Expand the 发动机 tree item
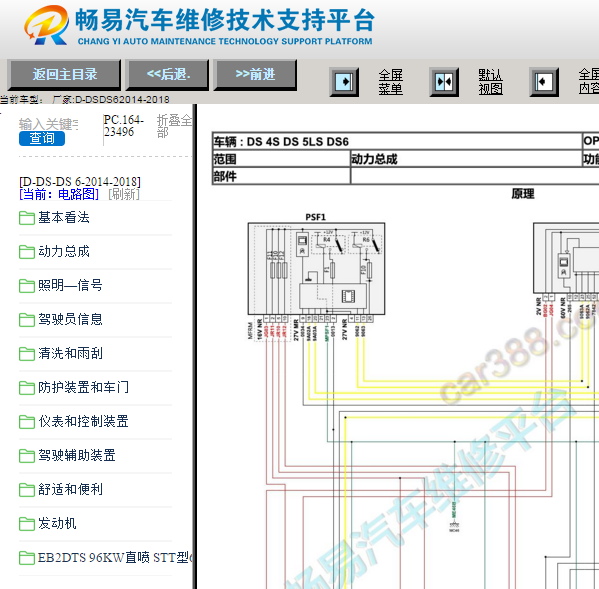The image size is (599, 589). click(57, 524)
